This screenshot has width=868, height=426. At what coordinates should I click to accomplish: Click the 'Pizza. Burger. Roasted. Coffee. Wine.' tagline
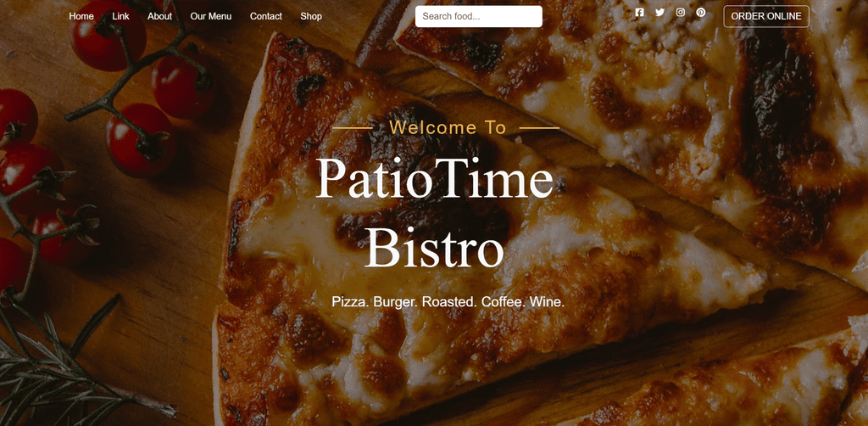pos(448,302)
